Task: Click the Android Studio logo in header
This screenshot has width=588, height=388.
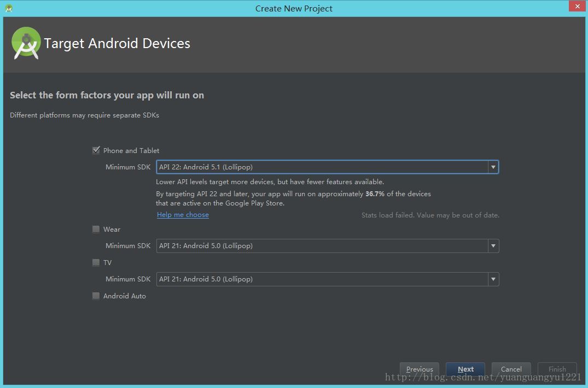Action: coord(26,43)
